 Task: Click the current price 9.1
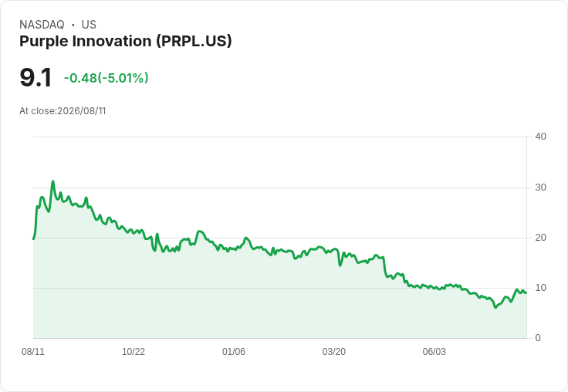(x=35, y=77)
